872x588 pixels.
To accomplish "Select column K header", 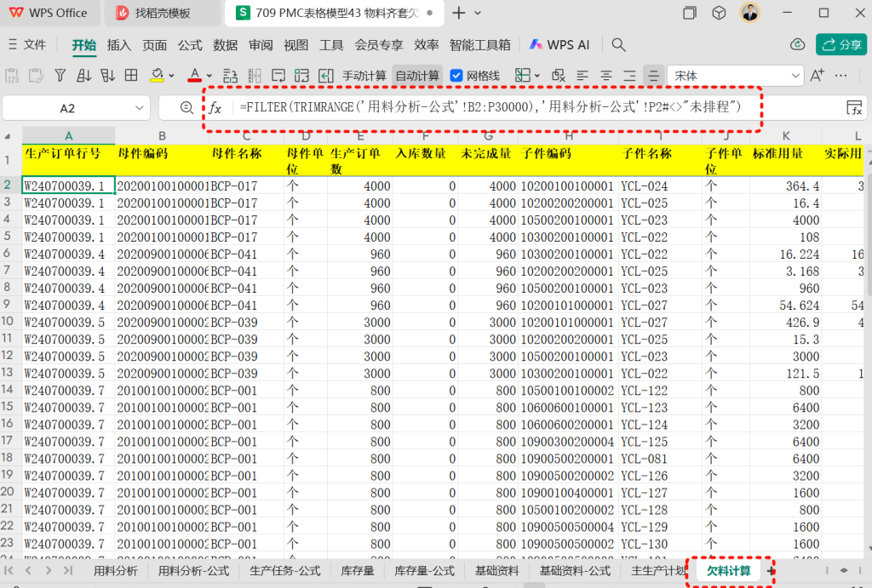I will point(786,135).
